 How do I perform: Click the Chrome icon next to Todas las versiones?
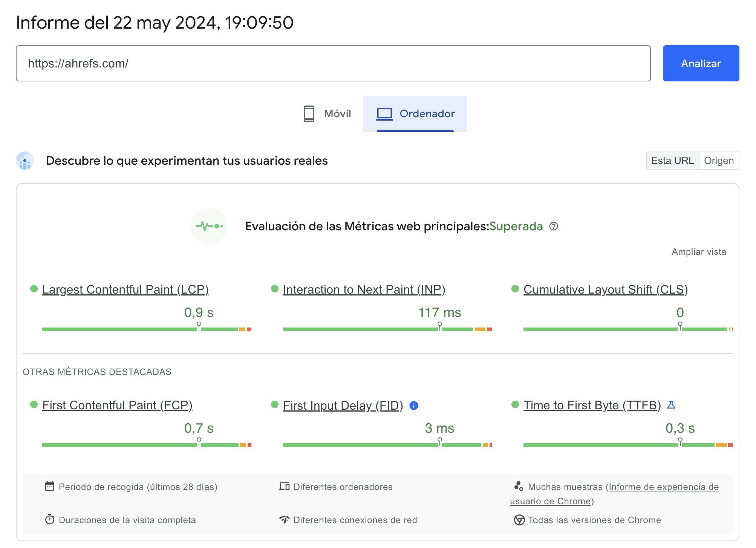click(x=519, y=520)
